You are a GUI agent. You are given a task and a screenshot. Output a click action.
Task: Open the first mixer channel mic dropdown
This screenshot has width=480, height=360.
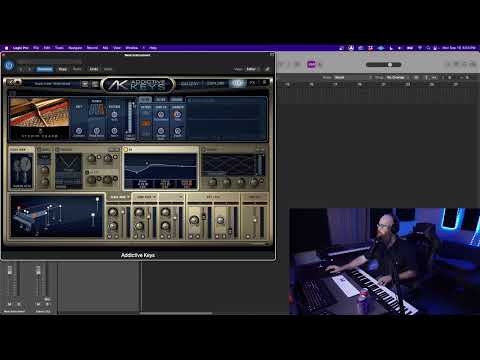pyautogui.click(x=119, y=197)
